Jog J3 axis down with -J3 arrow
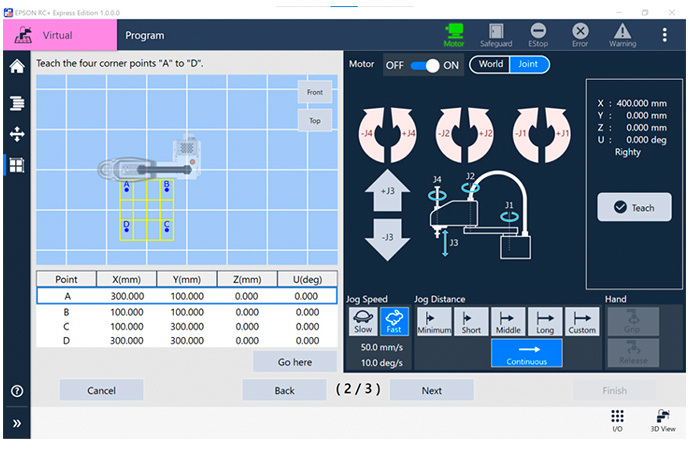The height and width of the screenshot is (460, 690). tap(388, 243)
